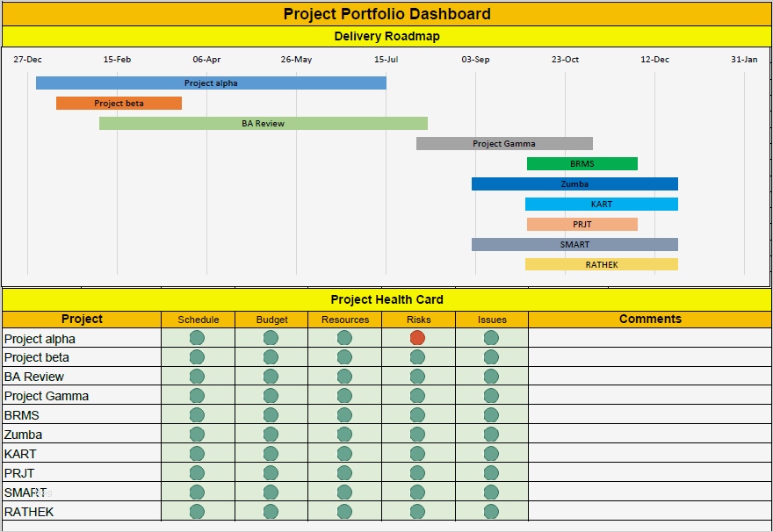Select the Budget status dot for Project Gamma
The image size is (773, 532).
[270, 395]
